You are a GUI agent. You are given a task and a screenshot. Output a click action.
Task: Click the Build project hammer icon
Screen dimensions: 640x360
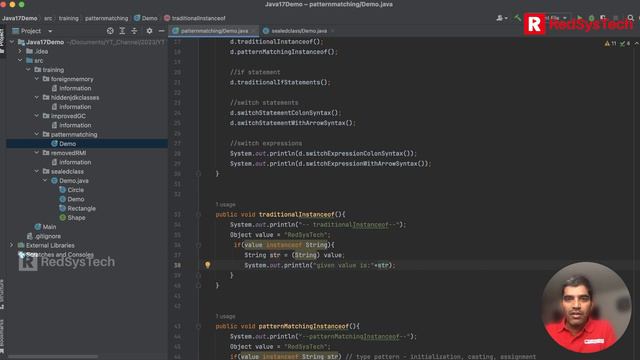(x=517, y=18)
